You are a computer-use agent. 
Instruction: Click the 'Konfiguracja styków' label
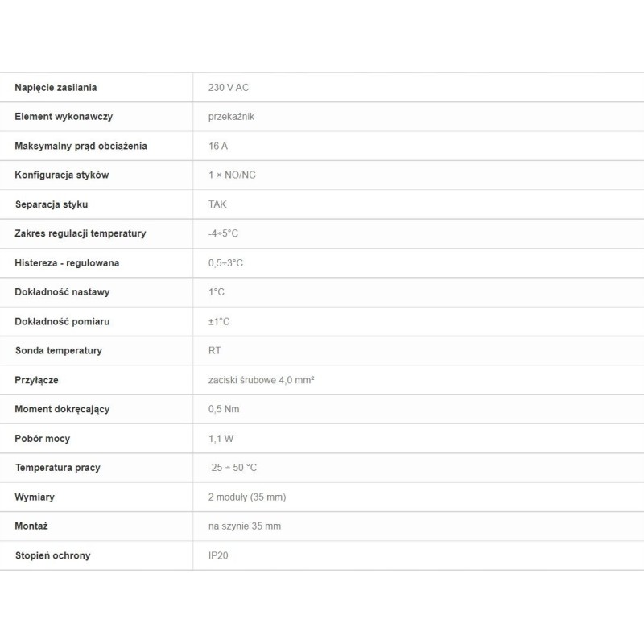tap(62, 175)
